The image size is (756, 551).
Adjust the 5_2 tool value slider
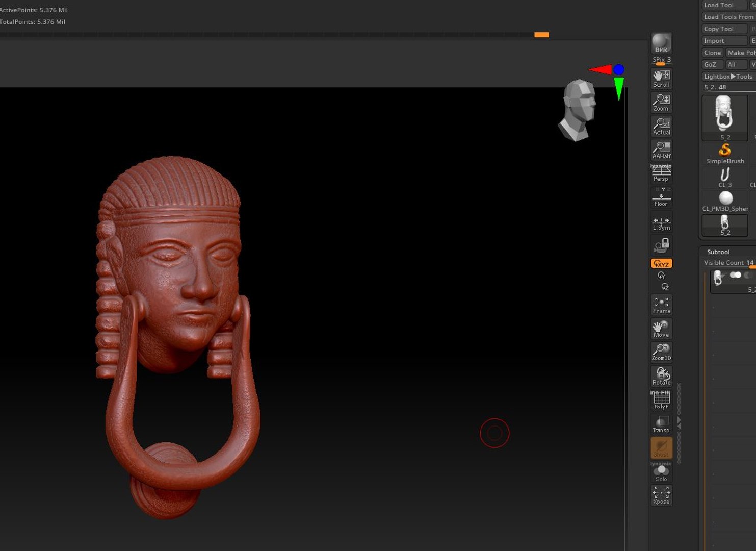pyautogui.click(x=729, y=87)
